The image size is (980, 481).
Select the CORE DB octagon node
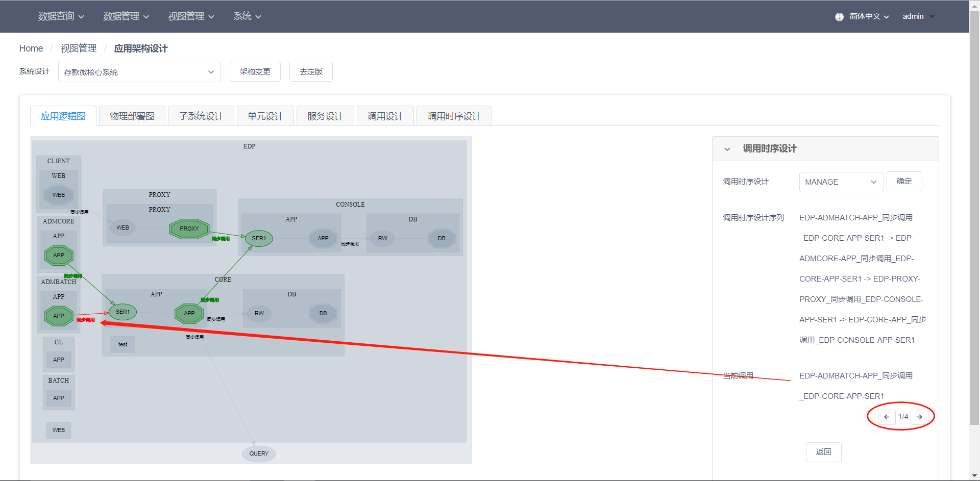pyautogui.click(x=323, y=313)
